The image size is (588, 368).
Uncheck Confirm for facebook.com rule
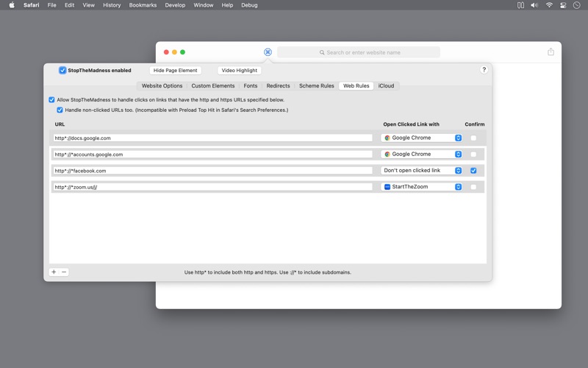point(473,171)
